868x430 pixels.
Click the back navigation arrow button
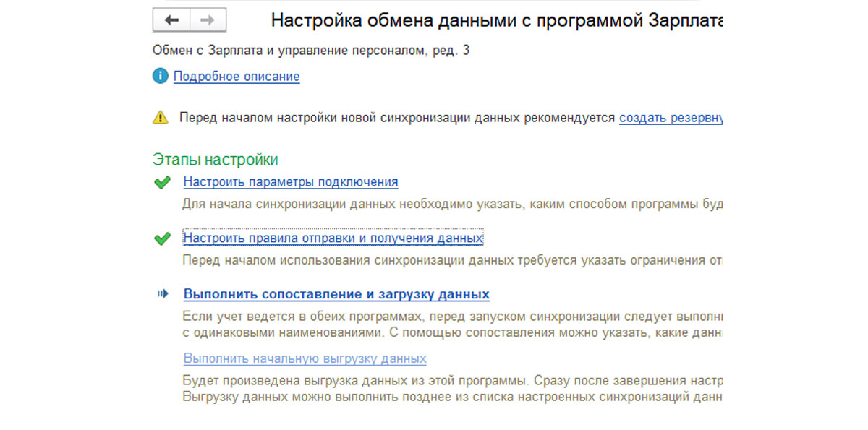pyautogui.click(x=171, y=20)
